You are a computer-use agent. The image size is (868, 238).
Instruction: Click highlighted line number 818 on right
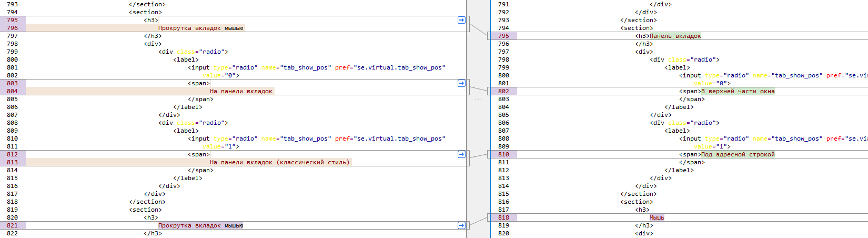(x=503, y=217)
